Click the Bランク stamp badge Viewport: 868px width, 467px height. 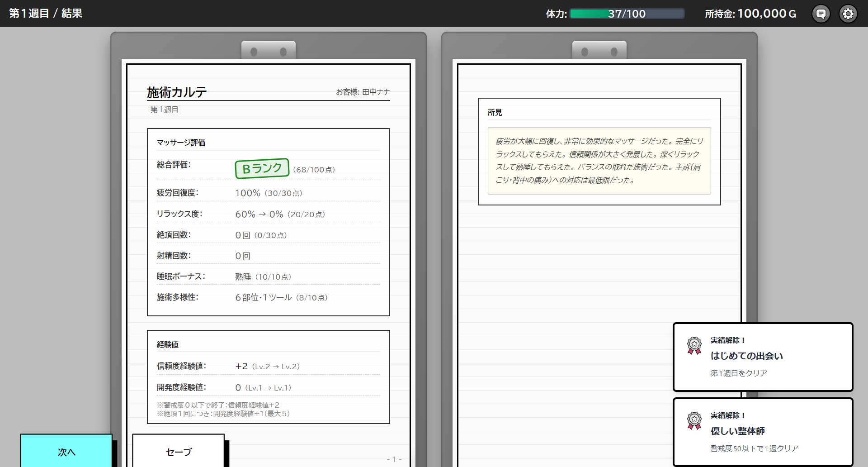(x=262, y=168)
